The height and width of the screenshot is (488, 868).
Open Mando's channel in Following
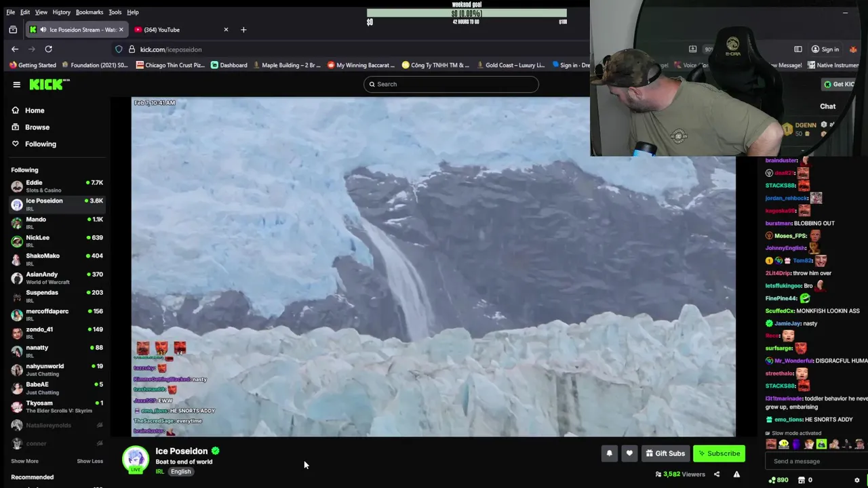(57, 222)
